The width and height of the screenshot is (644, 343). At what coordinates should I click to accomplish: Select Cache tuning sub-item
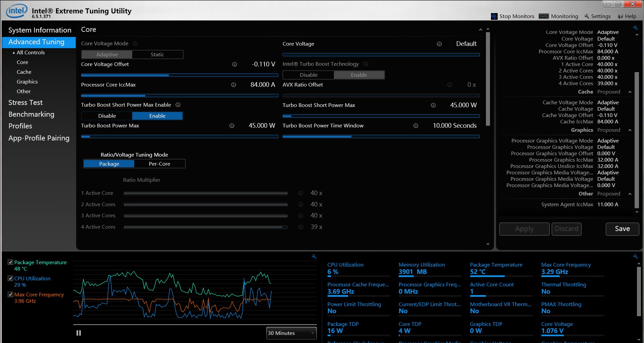[x=24, y=72]
